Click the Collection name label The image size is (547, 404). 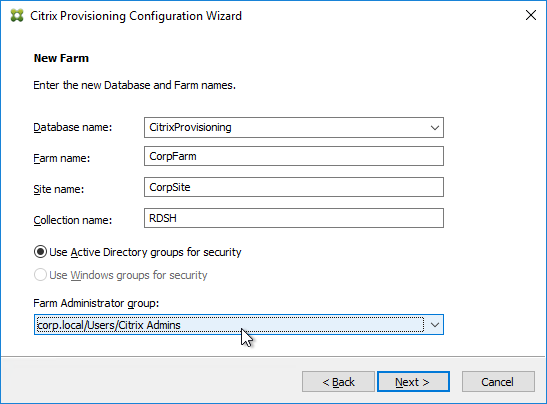click(x=73, y=220)
